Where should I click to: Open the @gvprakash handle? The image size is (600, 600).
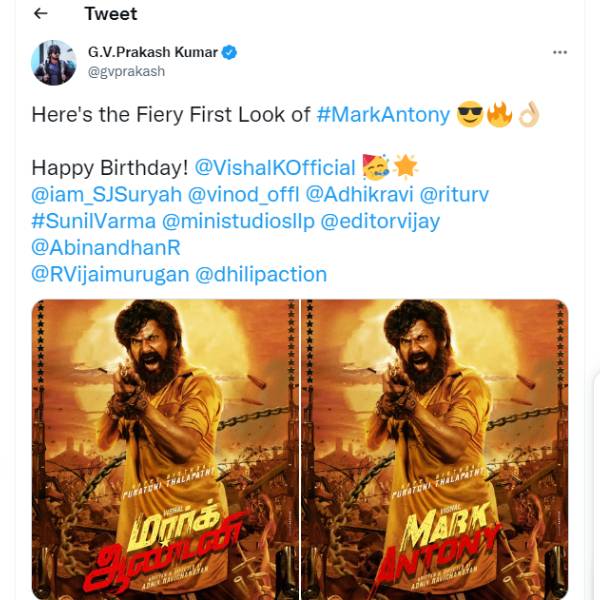click(x=126, y=72)
